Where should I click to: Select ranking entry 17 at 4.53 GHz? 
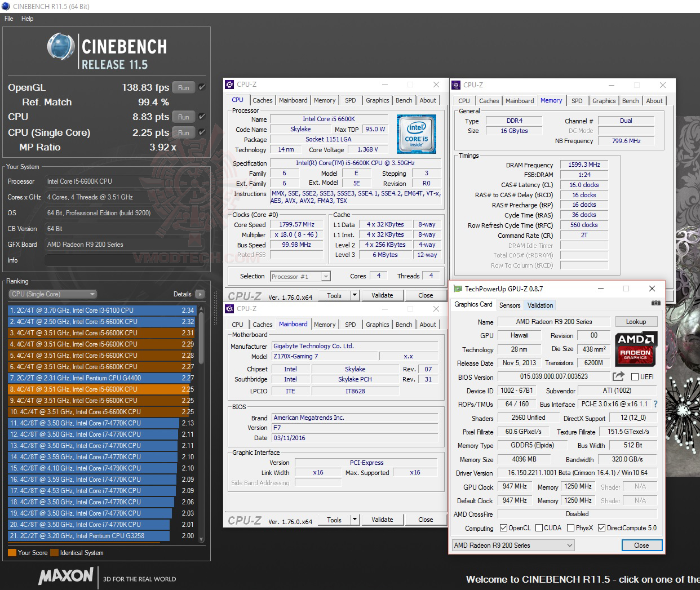point(101,491)
